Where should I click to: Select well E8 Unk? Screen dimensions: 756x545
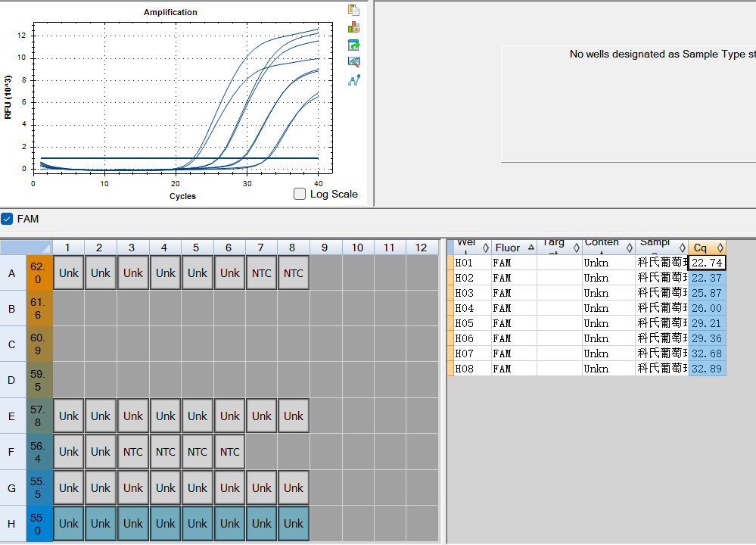point(293,416)
